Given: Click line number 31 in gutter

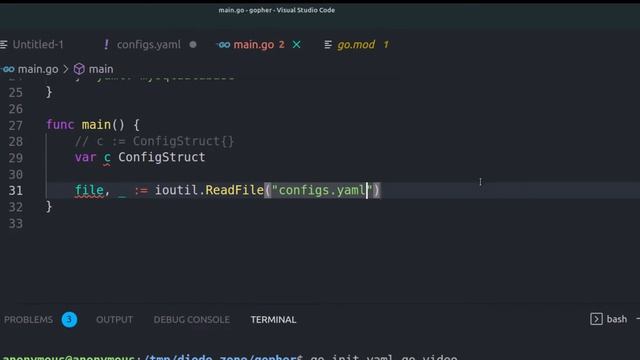Looking at the screenshot, I should [16, 191].
